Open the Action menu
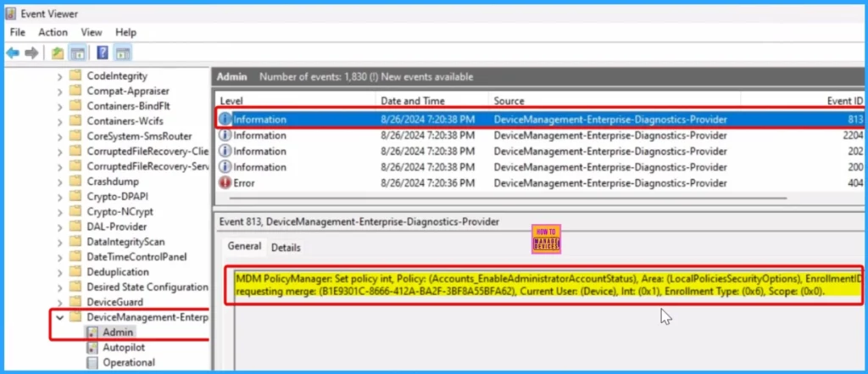The height and width of the screenshot is (374, 868). [53, 32]
